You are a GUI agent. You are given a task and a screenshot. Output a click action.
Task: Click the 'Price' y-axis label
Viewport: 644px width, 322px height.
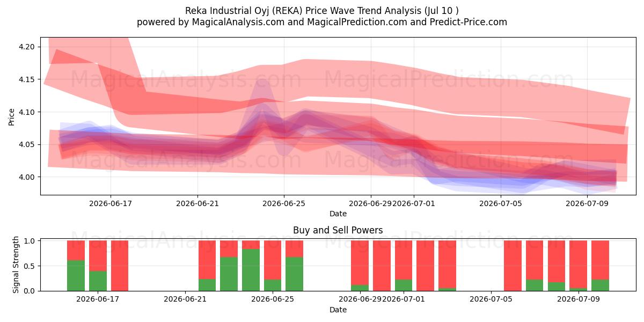coord(12,116)
